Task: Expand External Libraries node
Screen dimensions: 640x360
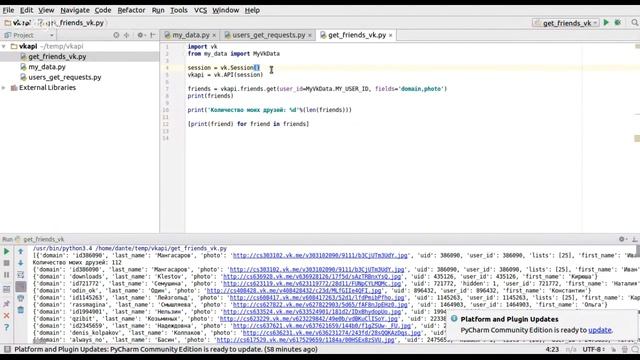Action: point(4,88)
